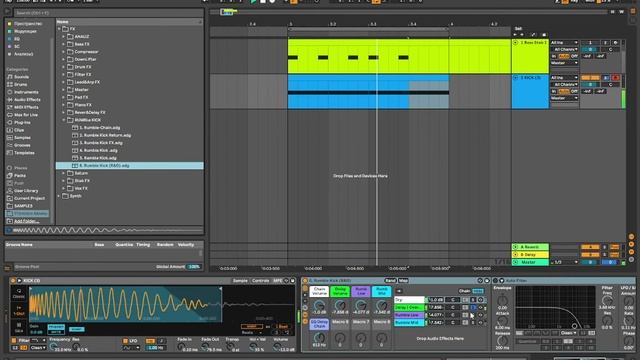Click the Chain header button in rack

464,291
